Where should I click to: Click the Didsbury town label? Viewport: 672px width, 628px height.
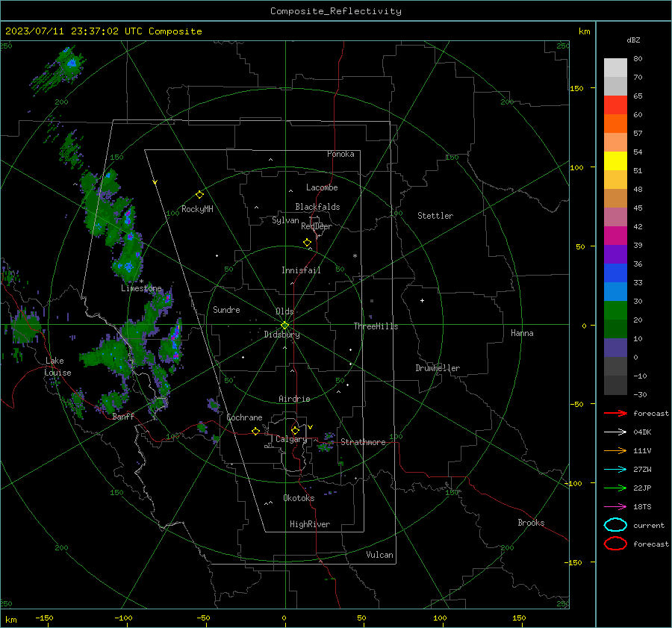click(281, 335)
